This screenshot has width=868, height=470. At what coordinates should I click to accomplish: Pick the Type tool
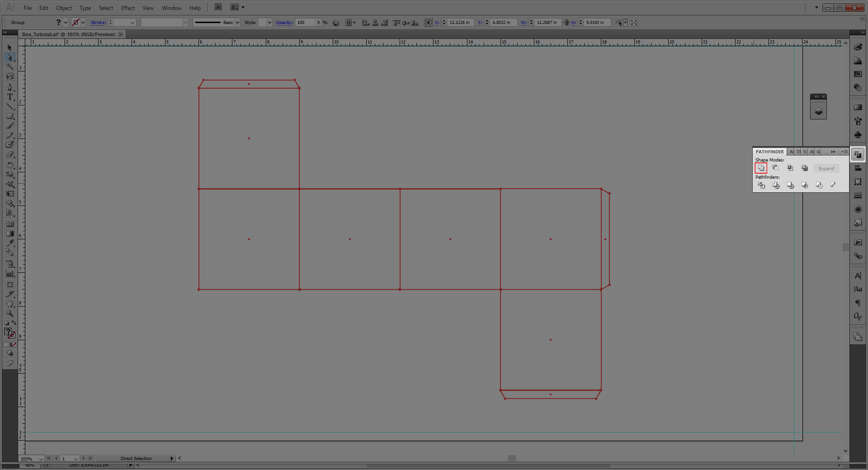[x=10, y=97]
